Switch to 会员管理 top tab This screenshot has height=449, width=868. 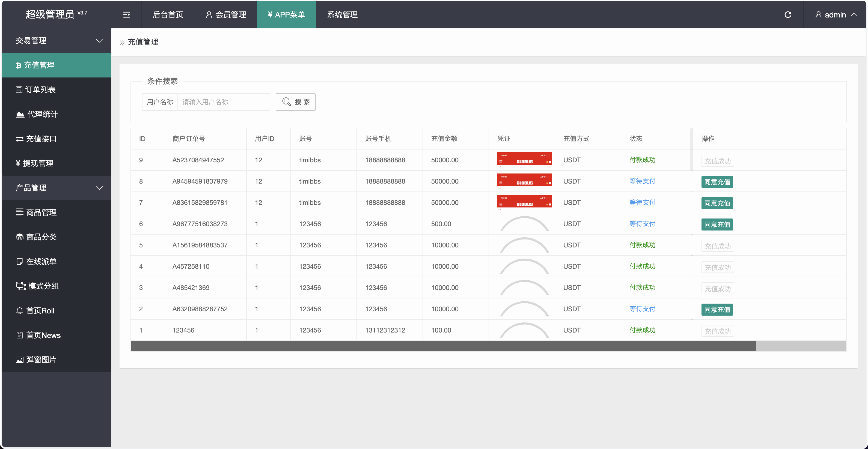pyautogui.click(x=226, y=14)
